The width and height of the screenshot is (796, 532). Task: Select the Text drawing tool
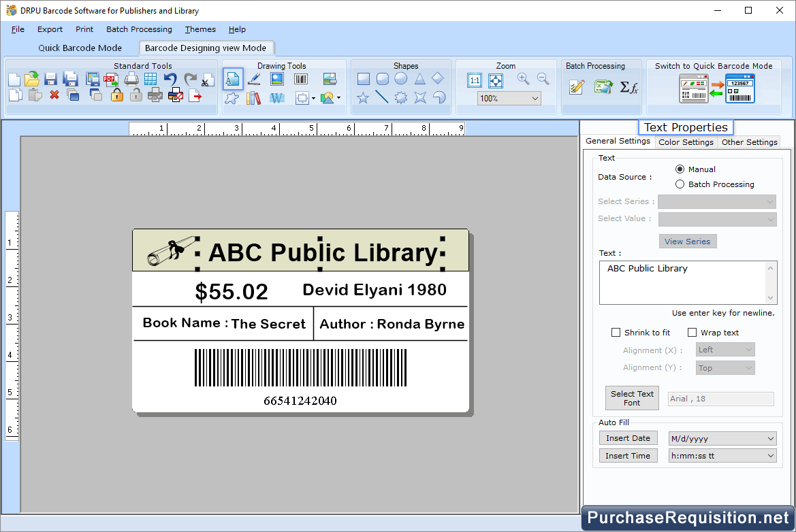(x=232, y=79)
